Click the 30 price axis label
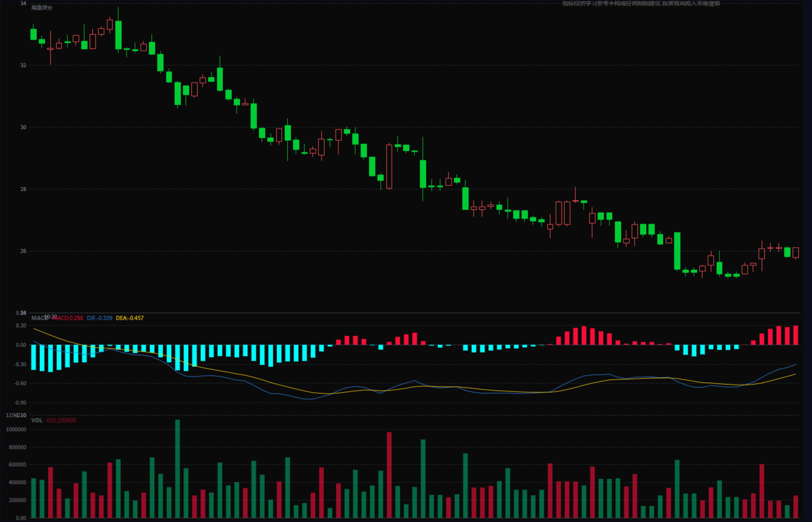Image resolution: width=812 pixels, height=522 pixels. tap(23, 127)
